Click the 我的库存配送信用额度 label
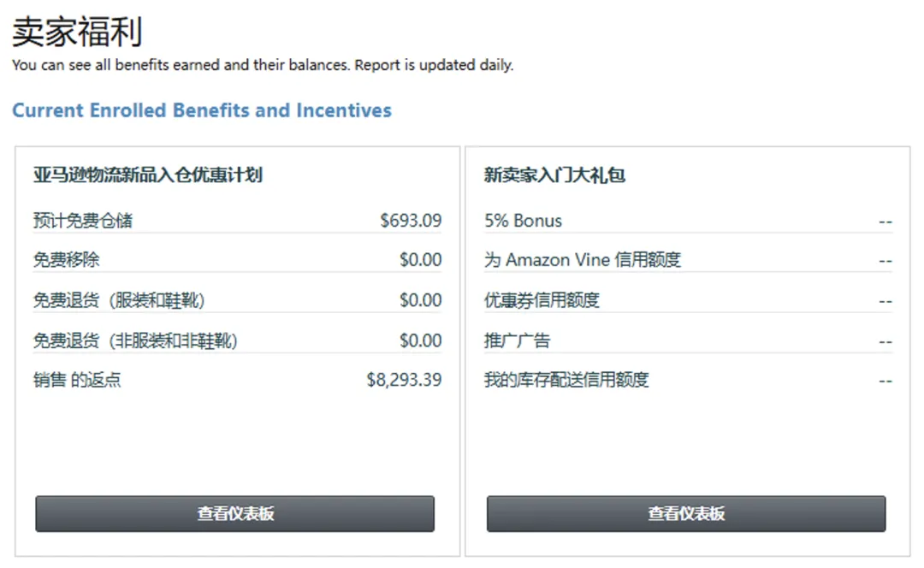The width and height of the screenshot is (924, 568). click(x=566, y=380)
